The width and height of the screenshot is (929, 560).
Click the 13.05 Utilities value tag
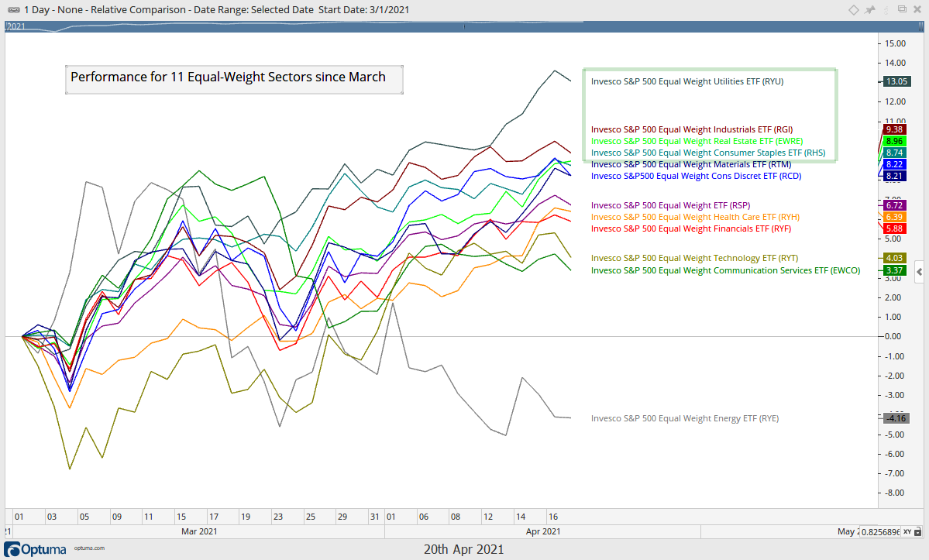[896, 81]
